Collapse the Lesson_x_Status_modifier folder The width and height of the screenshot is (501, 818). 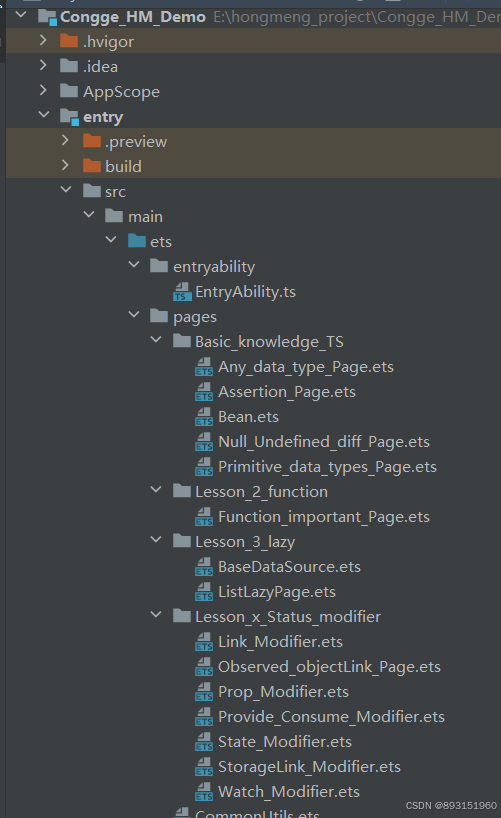click(156, 615)
